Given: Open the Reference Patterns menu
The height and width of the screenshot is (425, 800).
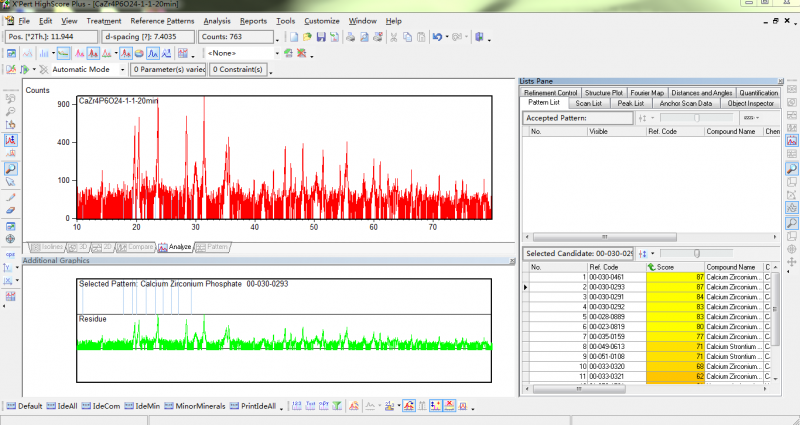Looking at the screenshot, I should [162, 20].
